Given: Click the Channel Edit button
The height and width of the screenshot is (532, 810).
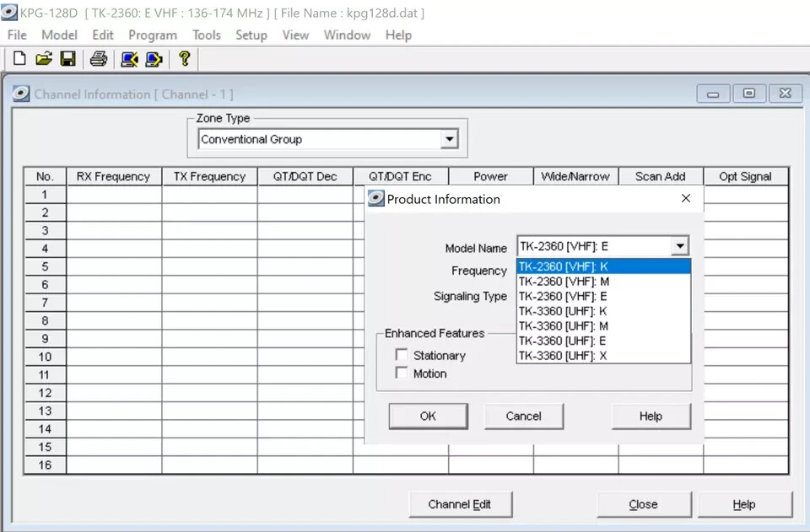Looking at the screenshot, I should [x=460, y=504].
